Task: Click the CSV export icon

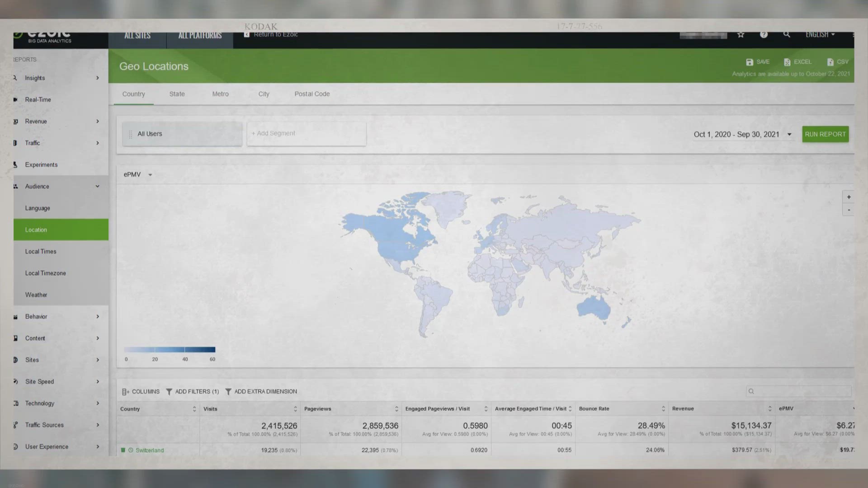Action: [838, 61]
